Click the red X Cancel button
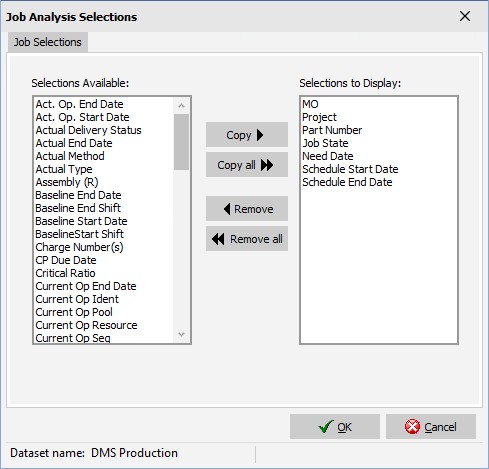The image size is (489, 469). click(x=431, y=427)
